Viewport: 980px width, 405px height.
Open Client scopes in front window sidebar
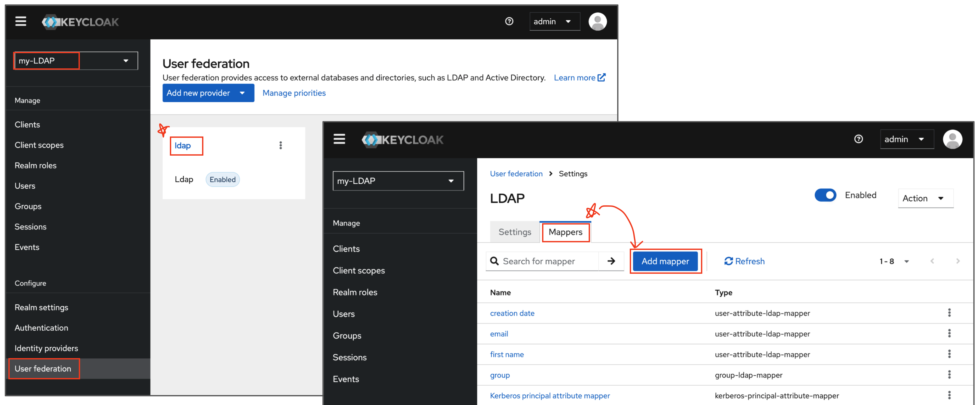pyautogui.click(x=359, y=270)
